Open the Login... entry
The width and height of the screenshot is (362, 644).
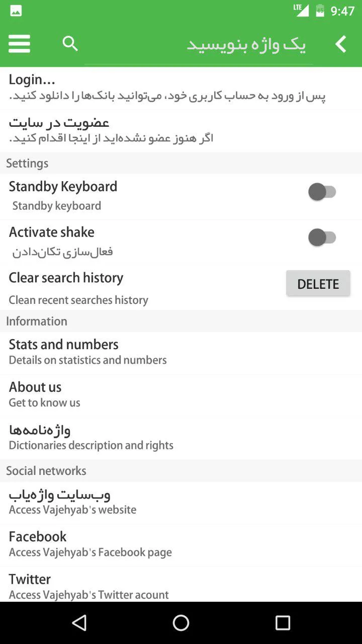point(181,88)
